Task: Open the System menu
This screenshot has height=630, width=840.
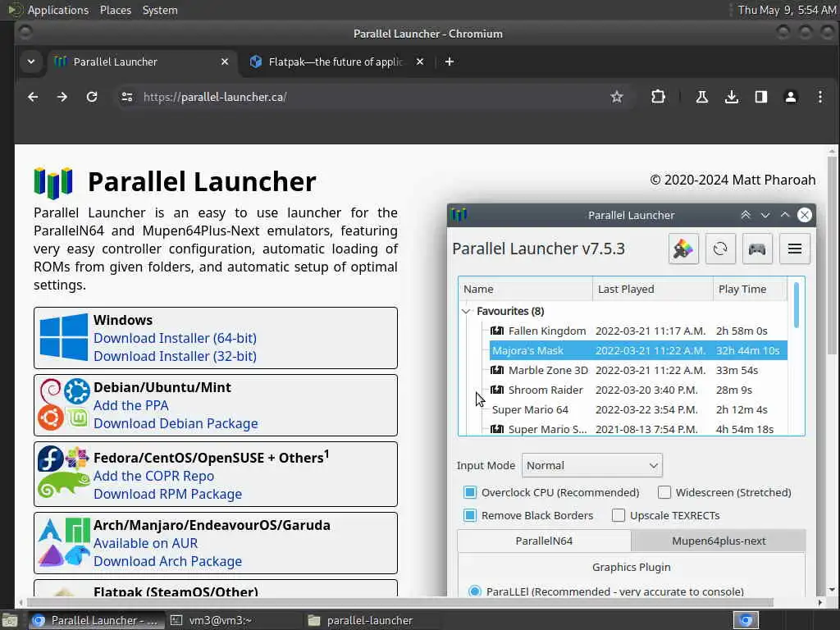Action: point(160,10)
